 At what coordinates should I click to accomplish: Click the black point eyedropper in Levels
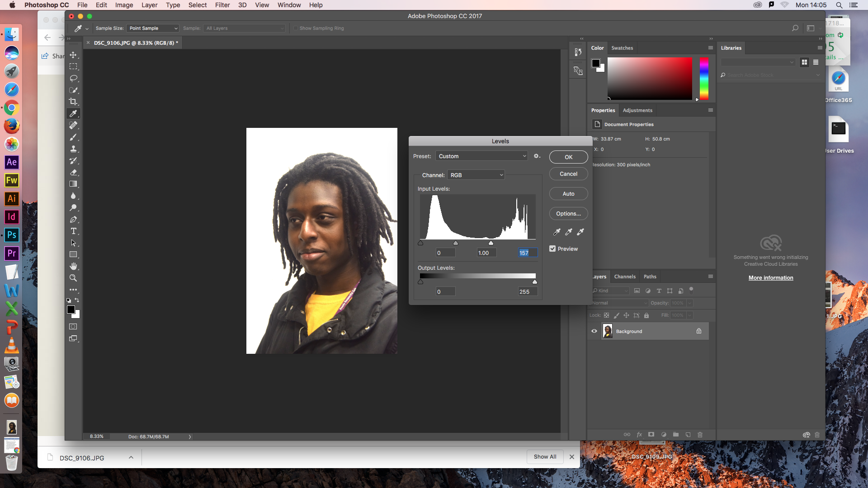[x=557, y=232]
